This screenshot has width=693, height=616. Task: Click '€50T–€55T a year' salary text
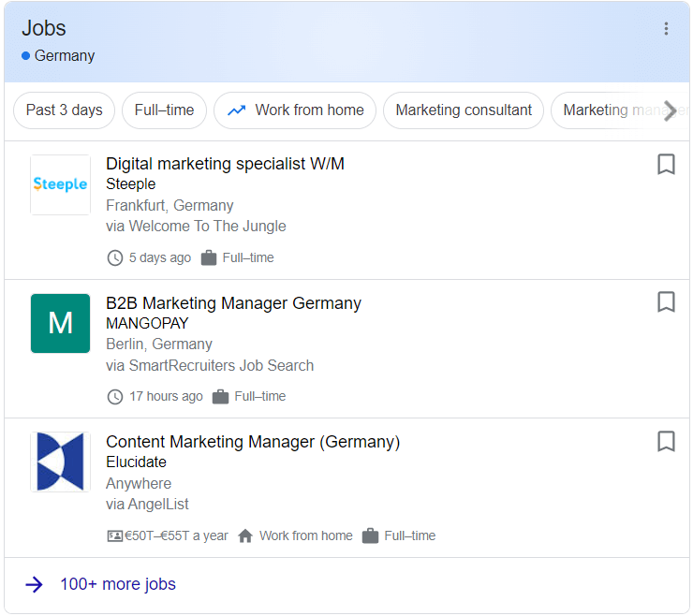click(x=176, y=536)
